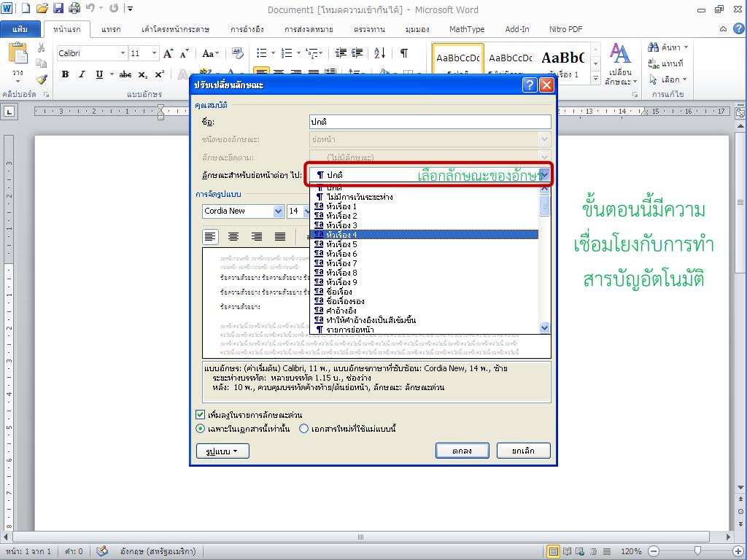
Task: Switch to Print Layout view in status bar
Action: [553, 551]
